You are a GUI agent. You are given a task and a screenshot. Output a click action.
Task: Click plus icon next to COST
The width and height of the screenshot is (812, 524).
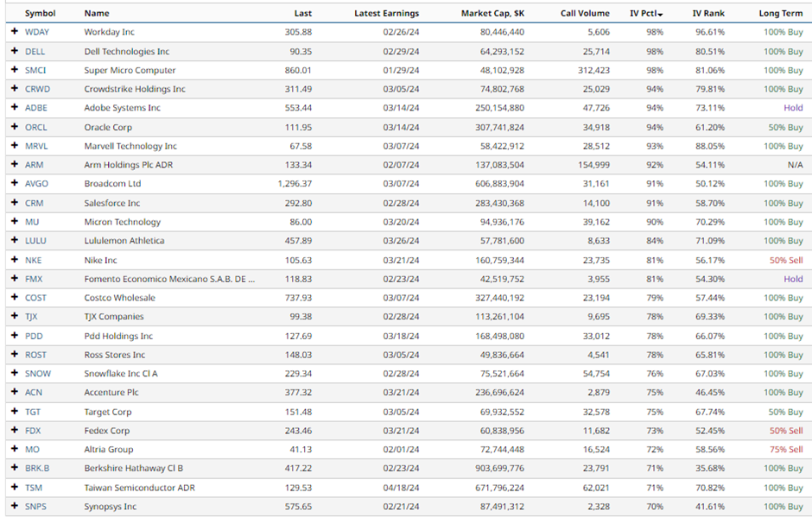point(14,298)
